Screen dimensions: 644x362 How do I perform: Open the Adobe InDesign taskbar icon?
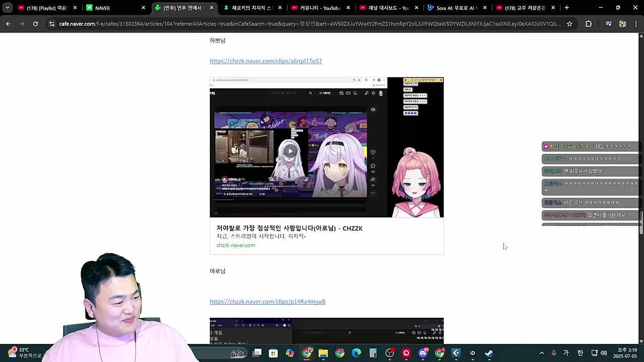[472, 353]
